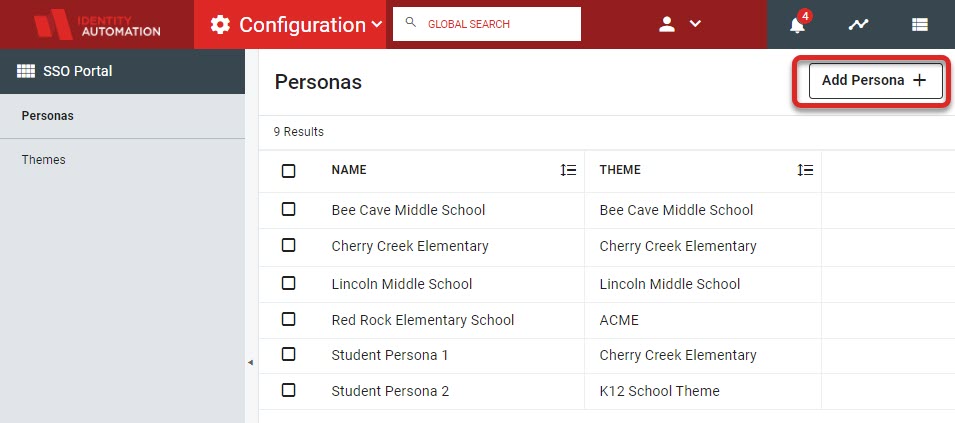Click the Identity Automation logo
Image resolution: width=955 pixels, height=423 pixels.
97,24
